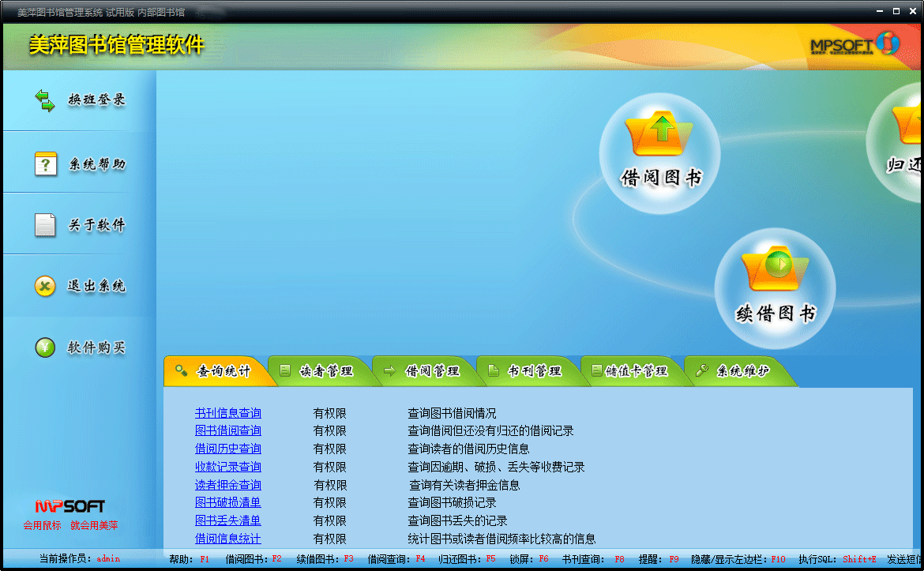Click the 系统帮助 label text

[x=97, y=163]
